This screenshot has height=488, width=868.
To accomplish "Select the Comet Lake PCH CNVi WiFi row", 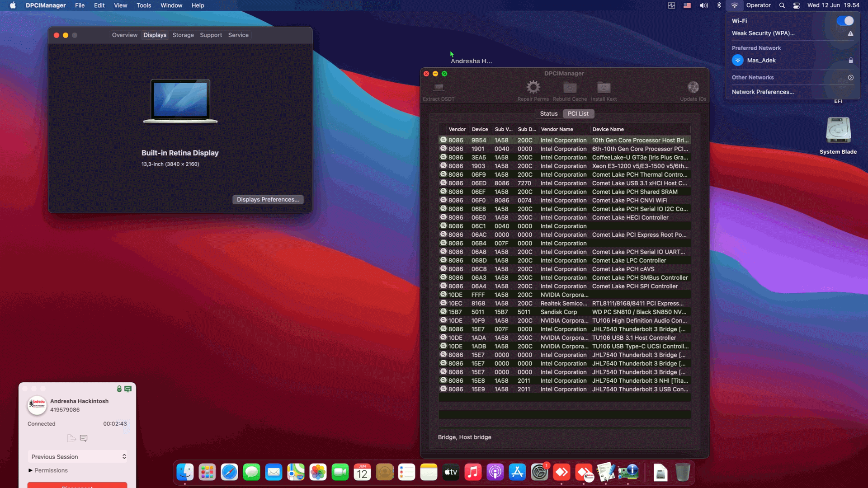I will pos(564,201).
